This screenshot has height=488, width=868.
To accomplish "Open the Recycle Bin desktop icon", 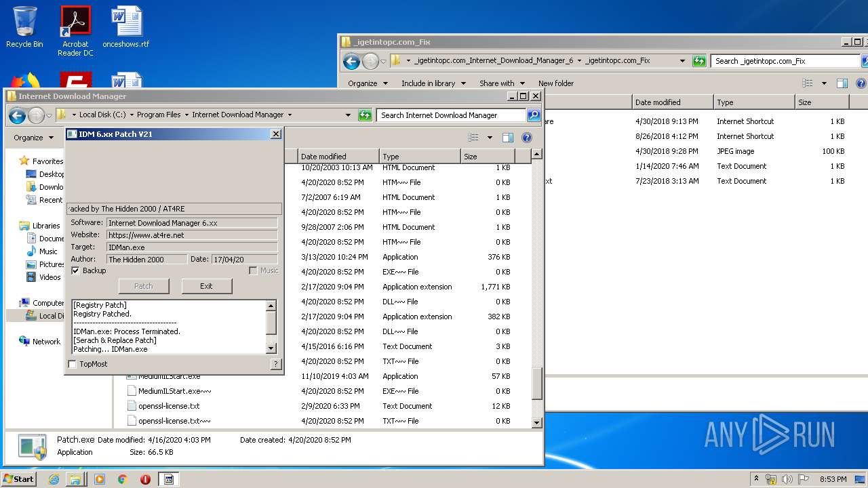I will pos(24,27).
